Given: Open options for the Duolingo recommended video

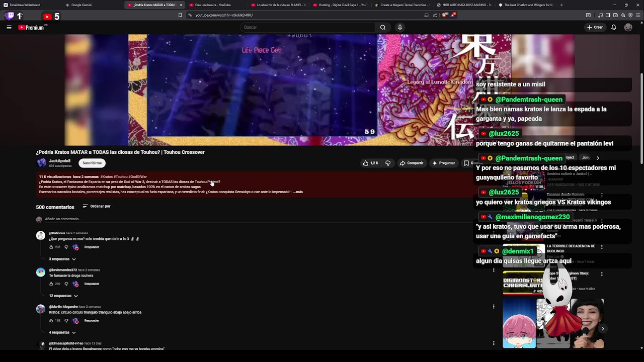Looking at the screenshot, I should [x=602, y=247].
